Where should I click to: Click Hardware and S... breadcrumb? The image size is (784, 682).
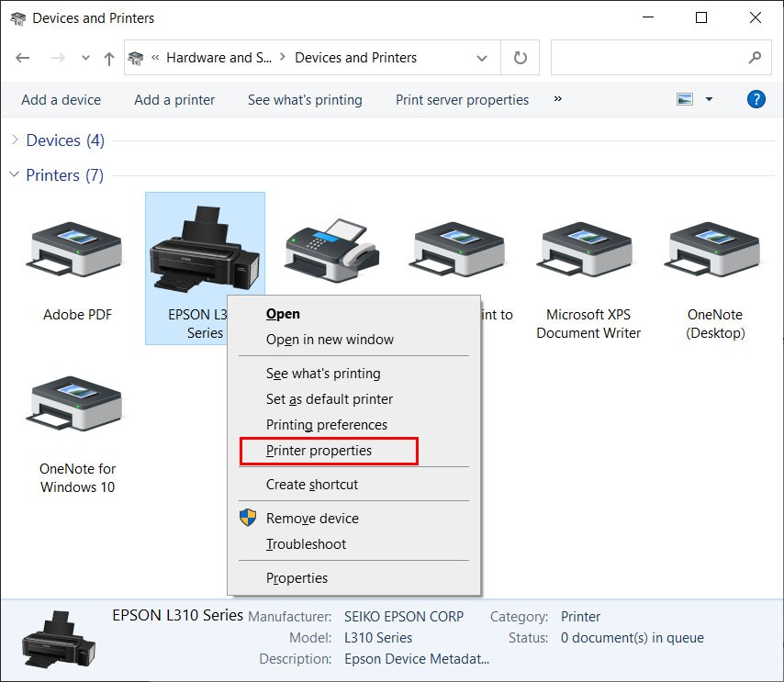(219, 58)
